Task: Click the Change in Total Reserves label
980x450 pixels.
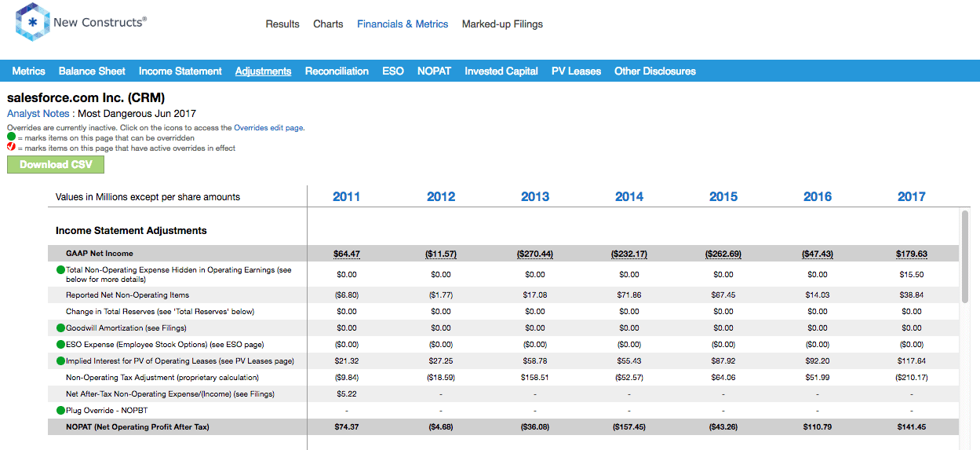Action: (x=160, y=312)
